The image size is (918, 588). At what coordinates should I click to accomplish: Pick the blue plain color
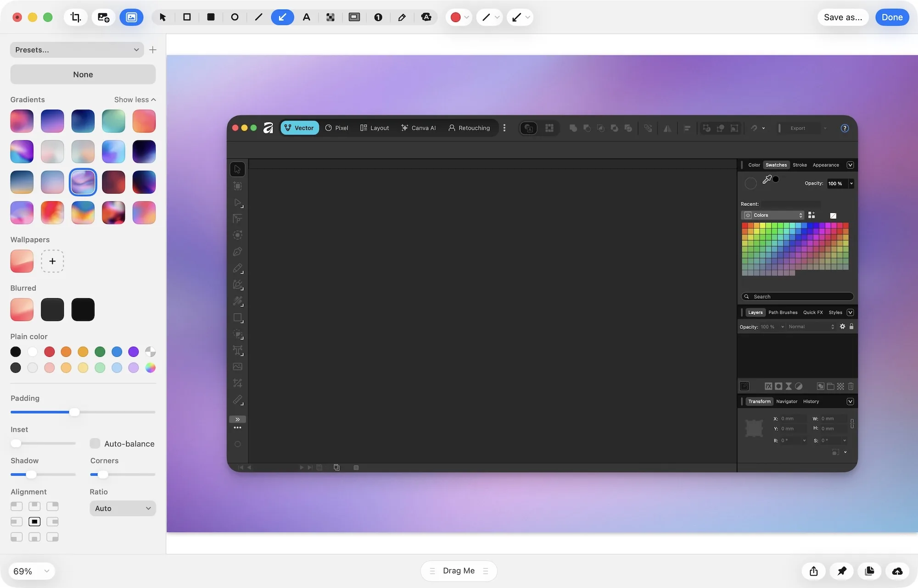(x=117, y=352)
